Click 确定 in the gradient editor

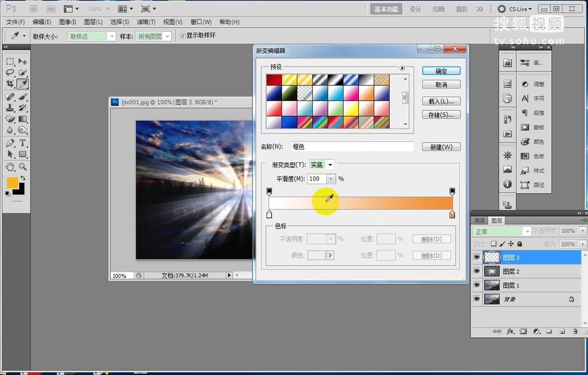pos(441,71)
